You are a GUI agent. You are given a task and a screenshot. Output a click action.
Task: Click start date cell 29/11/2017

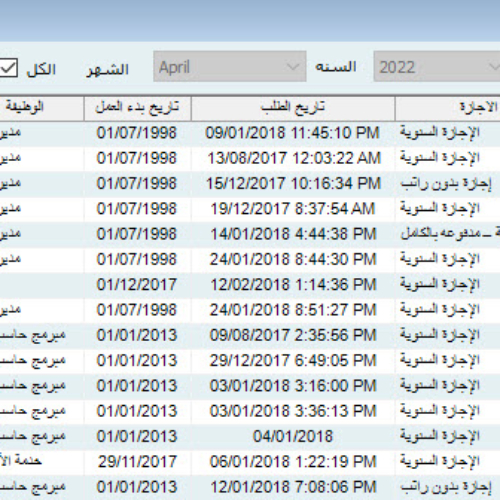[137, 462]
